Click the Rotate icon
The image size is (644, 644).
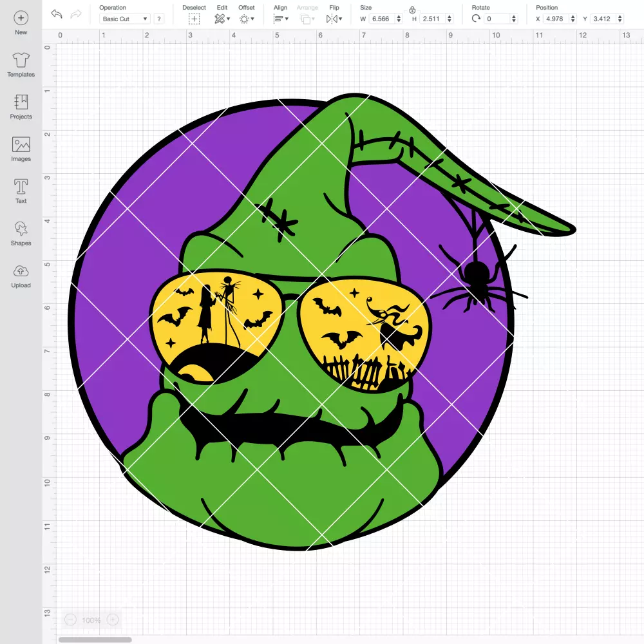click(x=476, y=19)
